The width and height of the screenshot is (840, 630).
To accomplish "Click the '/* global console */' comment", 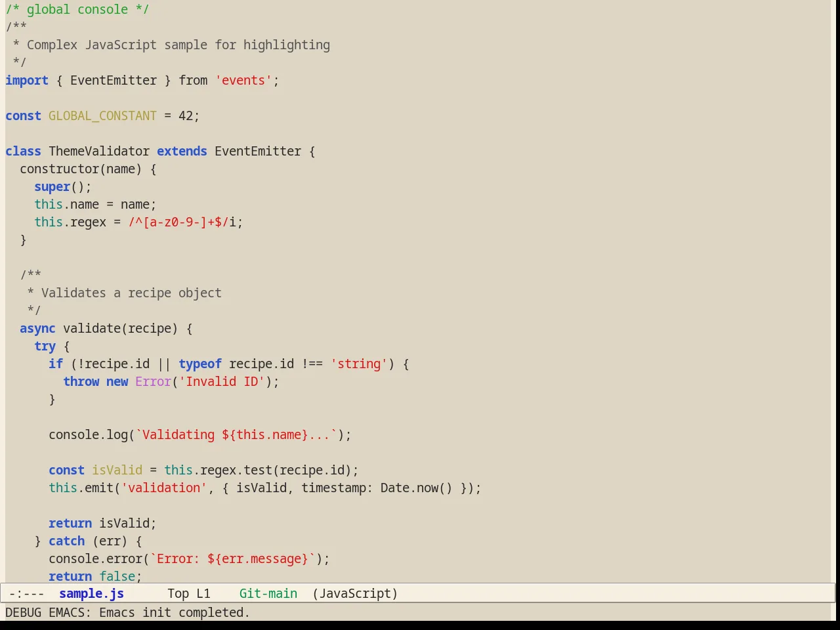I will 77,9.
